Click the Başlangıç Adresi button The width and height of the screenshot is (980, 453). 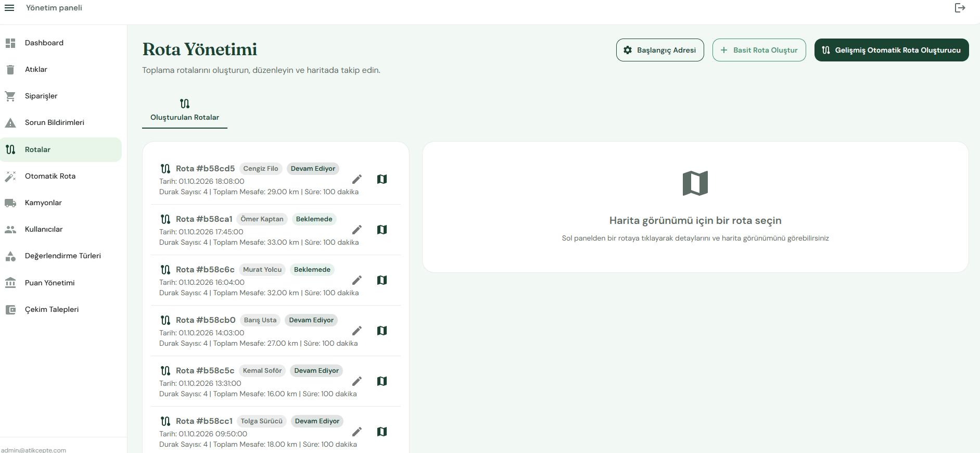[660, 50]
